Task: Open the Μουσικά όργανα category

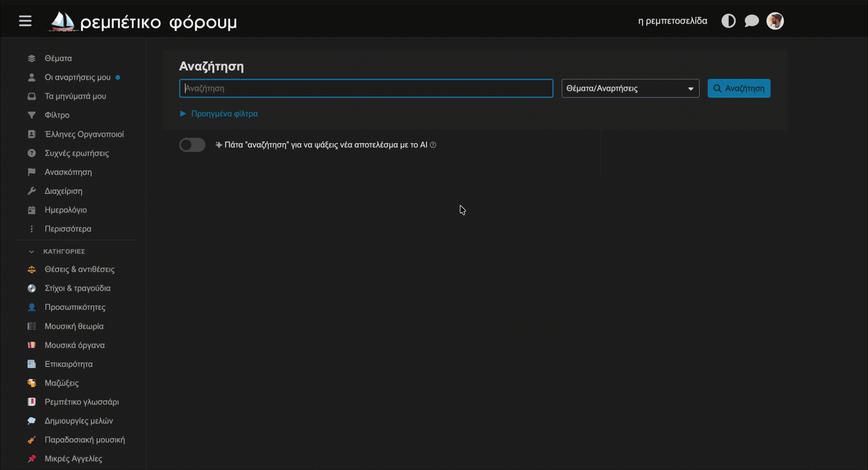Action: tap(75, 345)
